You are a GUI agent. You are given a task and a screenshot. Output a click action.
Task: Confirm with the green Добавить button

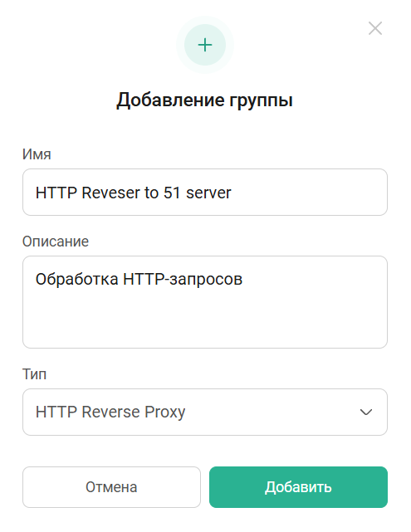[298, 487]
